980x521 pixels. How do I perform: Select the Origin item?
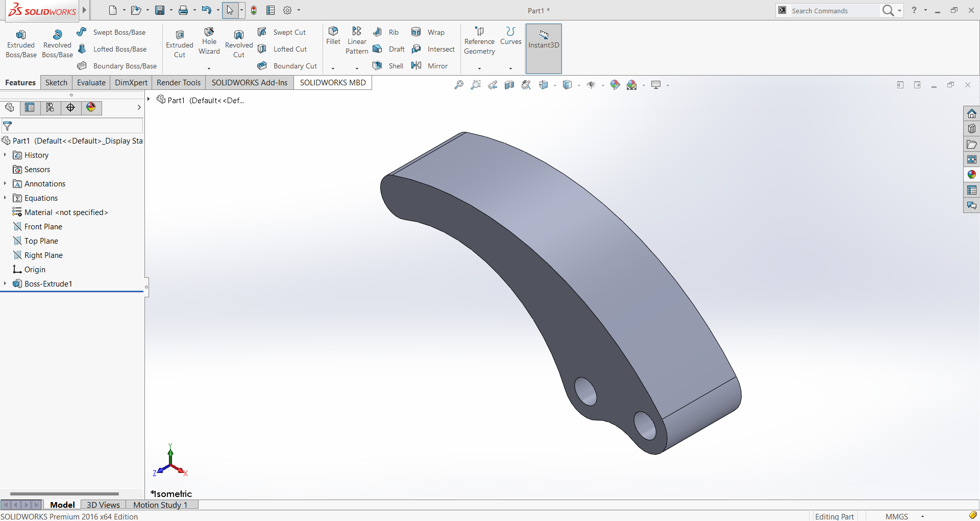coord(29,269)
